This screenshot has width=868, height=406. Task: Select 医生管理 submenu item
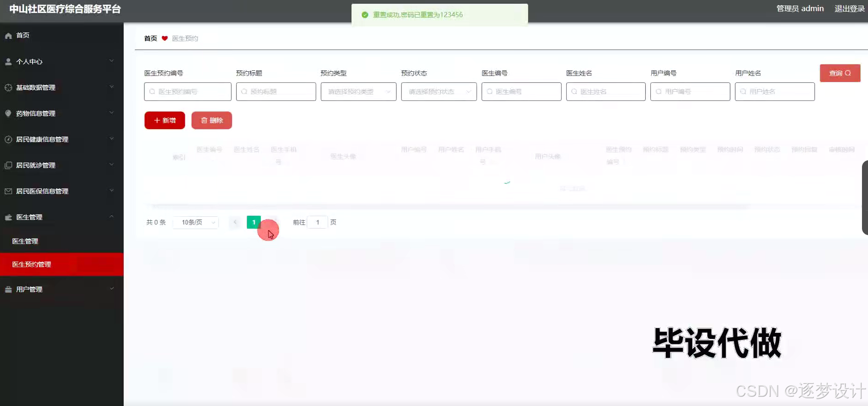62,241
